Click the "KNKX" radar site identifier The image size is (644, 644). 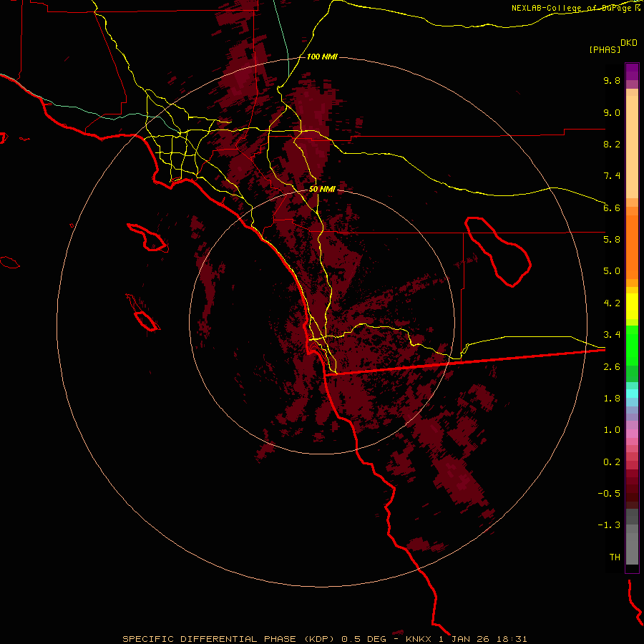point(419,639)
